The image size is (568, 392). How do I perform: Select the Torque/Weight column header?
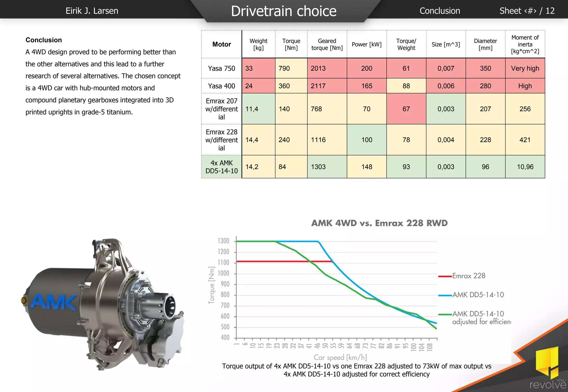coord(406,44)
